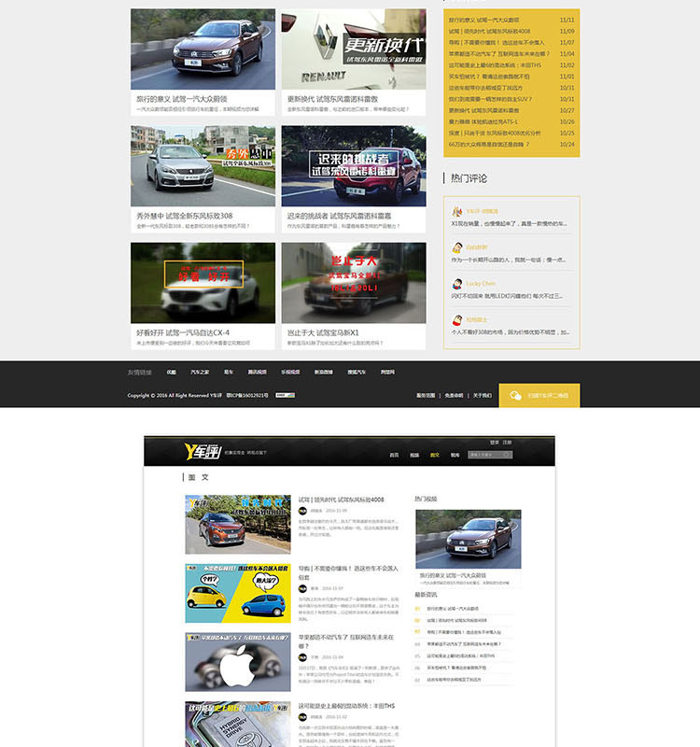Click author avatar under 领先时代 4008 article
The width and height of the screenshot is (700, 747).
[x=303, y=511]
